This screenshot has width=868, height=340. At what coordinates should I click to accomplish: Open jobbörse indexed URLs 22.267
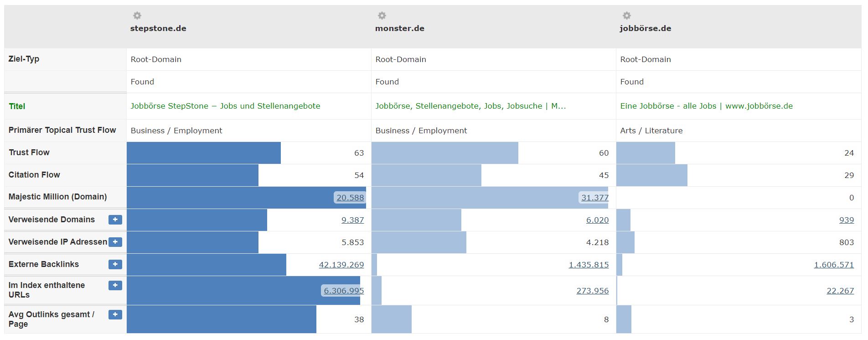[x=840, y=291]
